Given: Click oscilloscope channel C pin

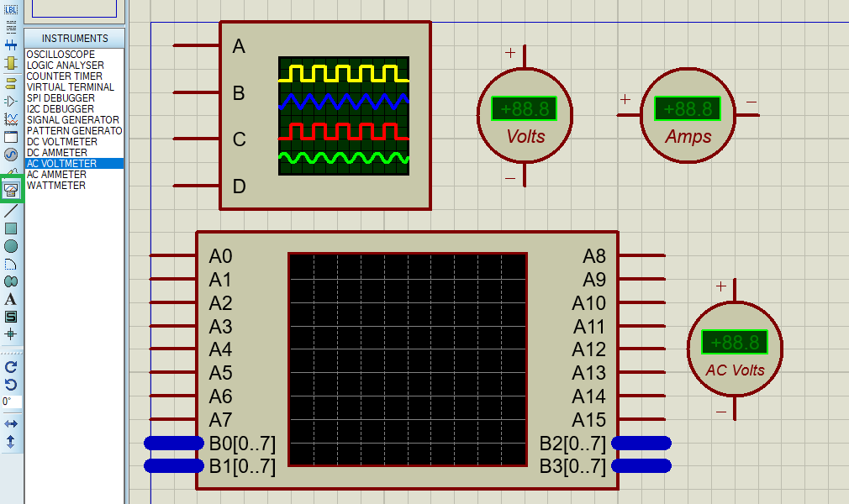Looking at the screenshot, I should point(196,139).
